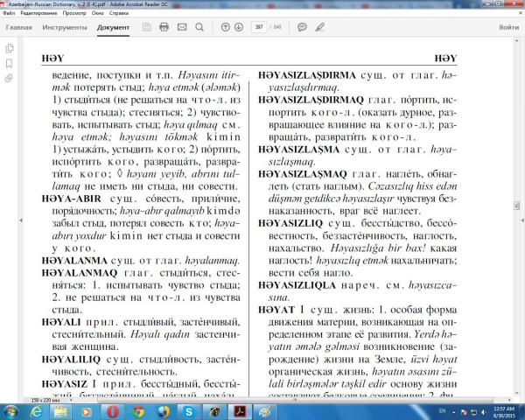The width and height of the screenshot is (525, 420).
Task: Go to previous page arrow icon
Action: pos(226,27)
